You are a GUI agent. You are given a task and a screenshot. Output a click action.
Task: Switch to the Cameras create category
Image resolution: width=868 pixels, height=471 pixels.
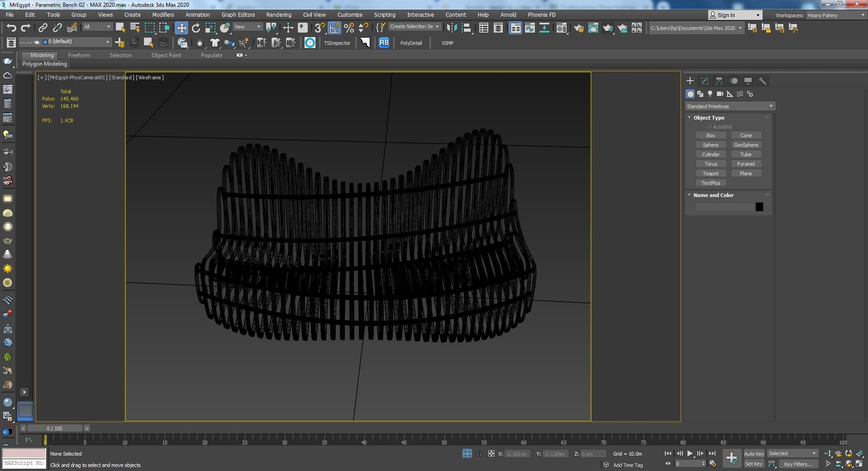tap(719, 94)
